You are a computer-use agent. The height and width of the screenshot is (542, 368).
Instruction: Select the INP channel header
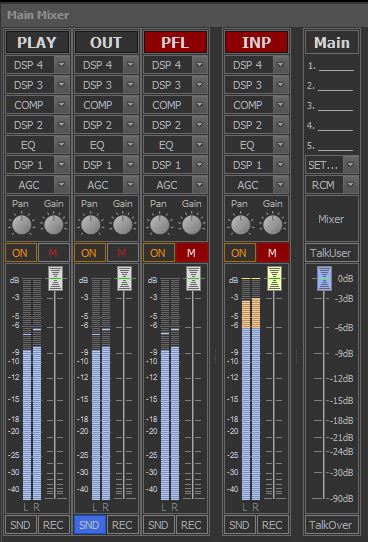pos(256,43)
